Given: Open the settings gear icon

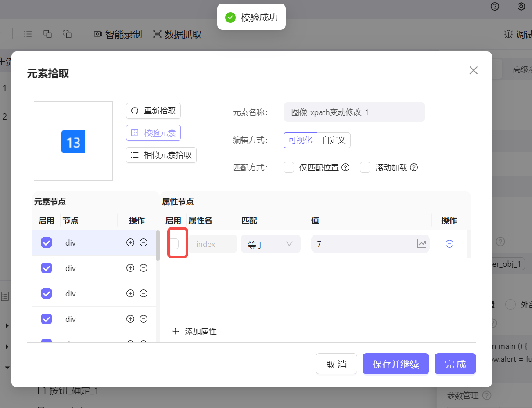Looking at the screenshot, I should point(521,7).
